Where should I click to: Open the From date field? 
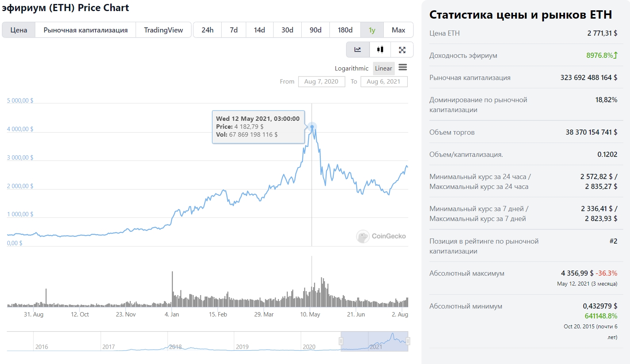[321, 82]
